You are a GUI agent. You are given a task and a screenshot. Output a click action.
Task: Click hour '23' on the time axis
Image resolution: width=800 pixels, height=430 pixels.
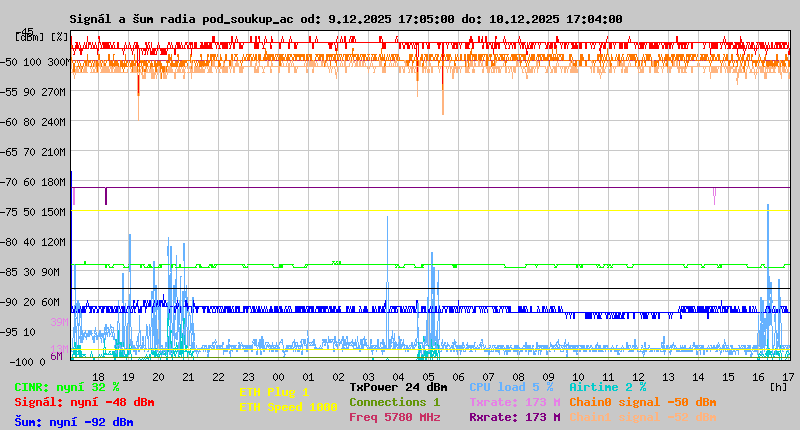pos(248,377)
